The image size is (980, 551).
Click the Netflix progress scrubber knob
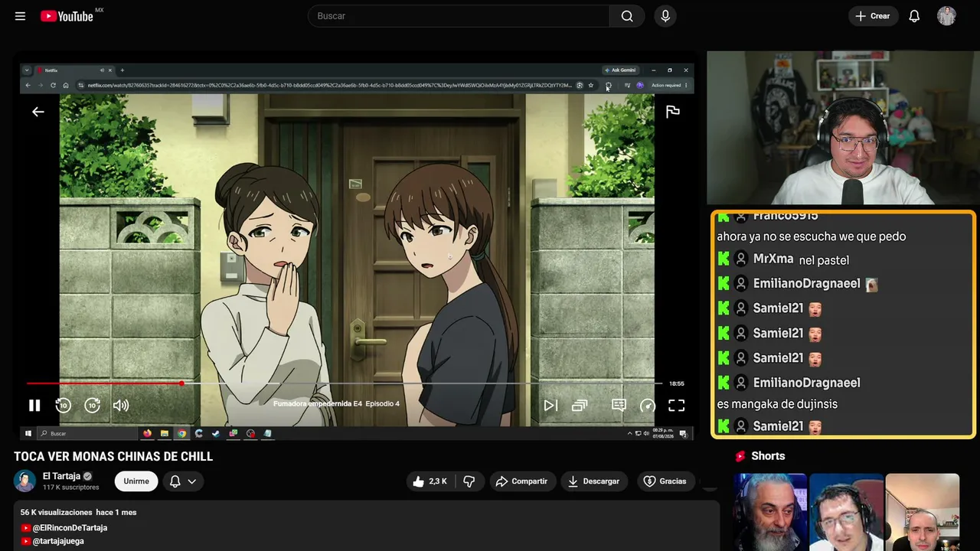pyautogui.click(x=181, y=383)
